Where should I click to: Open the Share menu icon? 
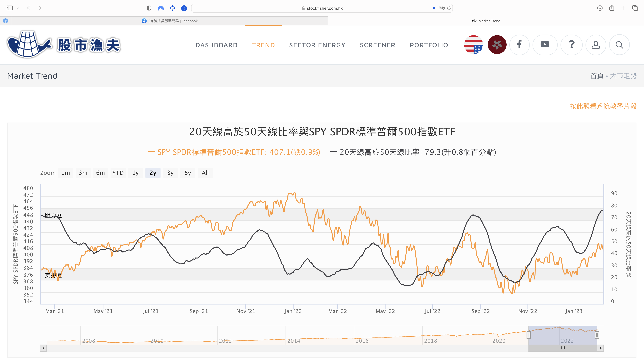click(x=611, y=8)
